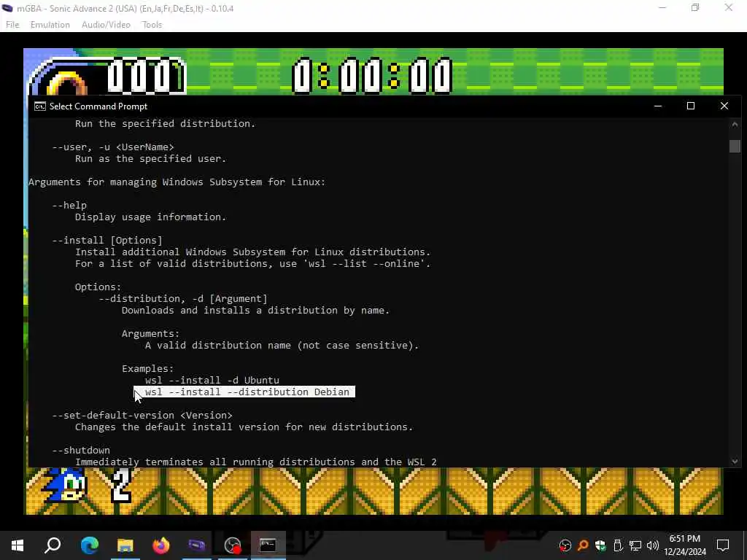Click the '--install [Options]' text

point(107,241)
